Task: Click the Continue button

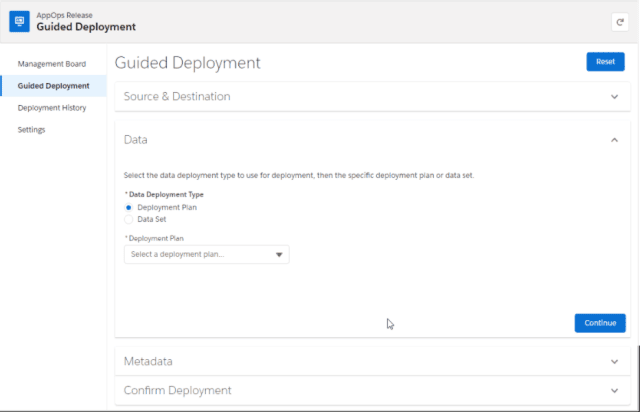Action: coord(600,323)
